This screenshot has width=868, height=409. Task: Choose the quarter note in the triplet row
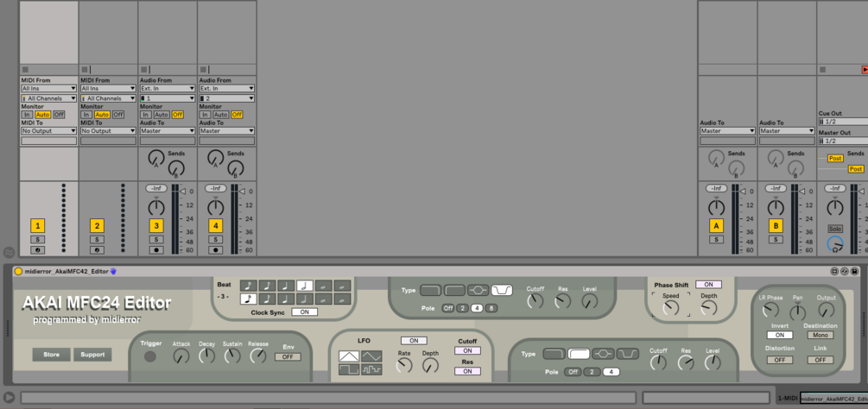coord(286,299)
